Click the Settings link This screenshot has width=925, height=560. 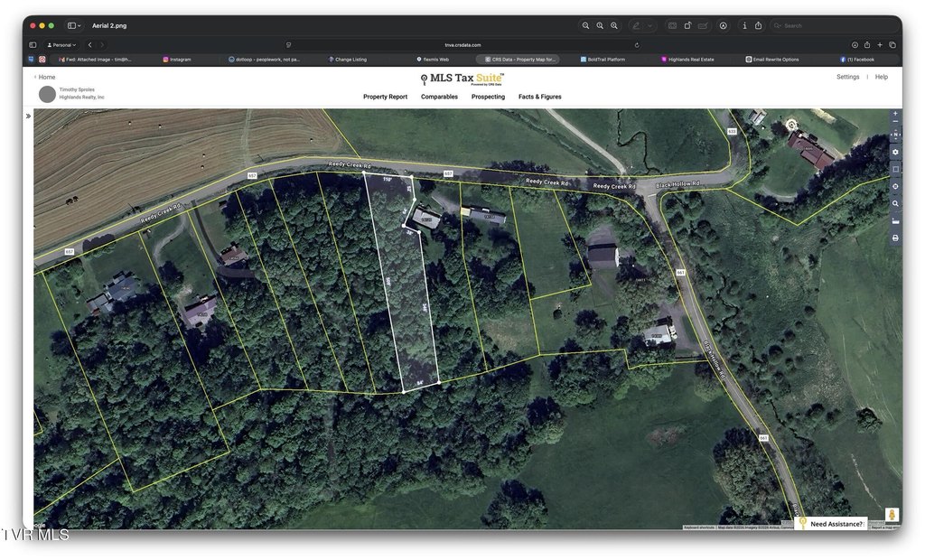click(x=847, y=77)
